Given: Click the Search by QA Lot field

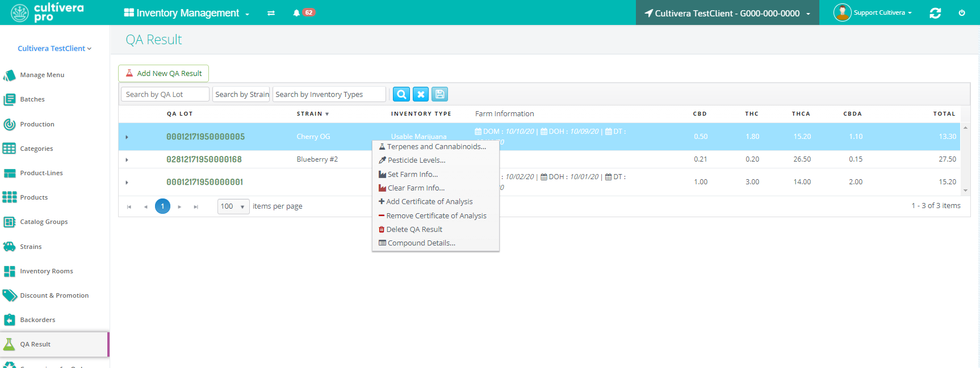Looking at the screenshot, I should (165, 94).
